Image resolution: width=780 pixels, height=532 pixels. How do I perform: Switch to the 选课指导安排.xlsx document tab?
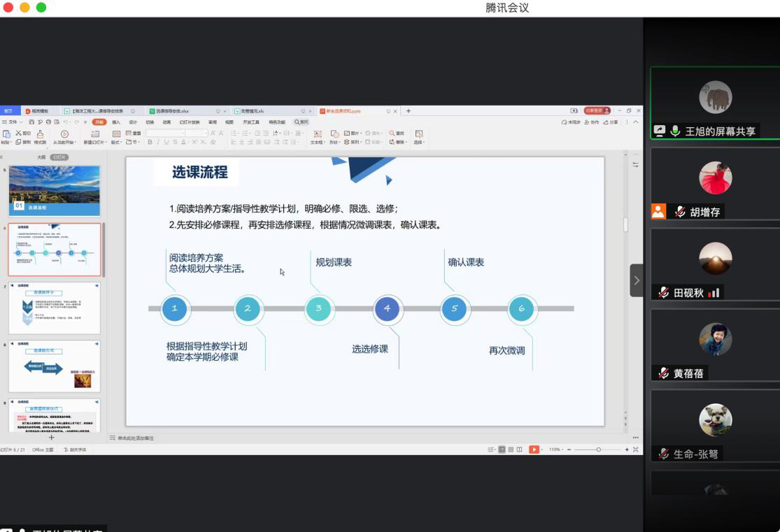[172, 110]
